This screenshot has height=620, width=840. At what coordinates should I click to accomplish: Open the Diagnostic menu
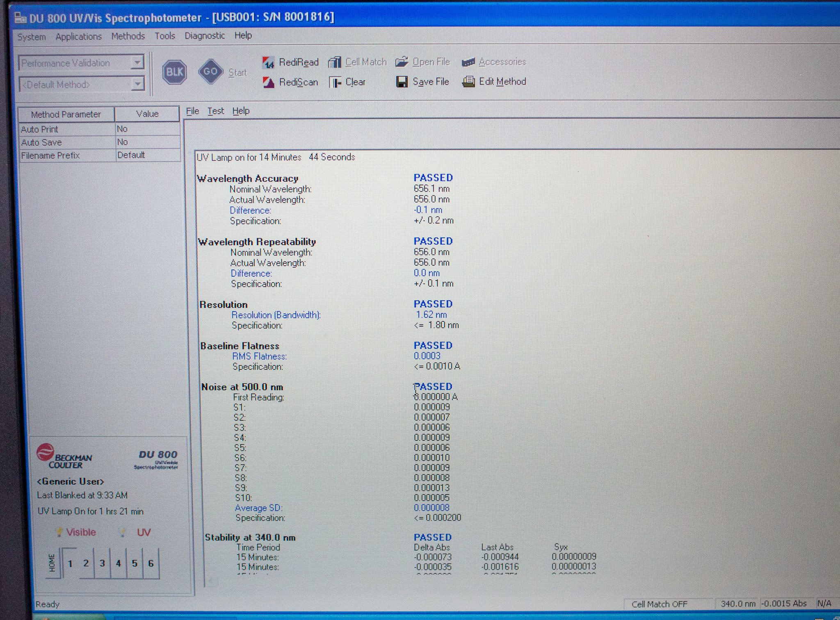click(x=204, y=36)
